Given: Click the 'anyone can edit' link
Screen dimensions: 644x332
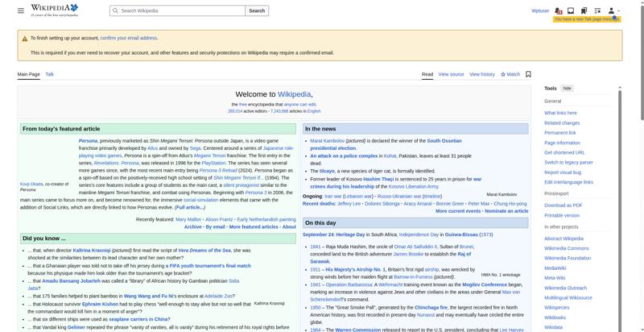Looking at the screenshot, I should point(299,105).
